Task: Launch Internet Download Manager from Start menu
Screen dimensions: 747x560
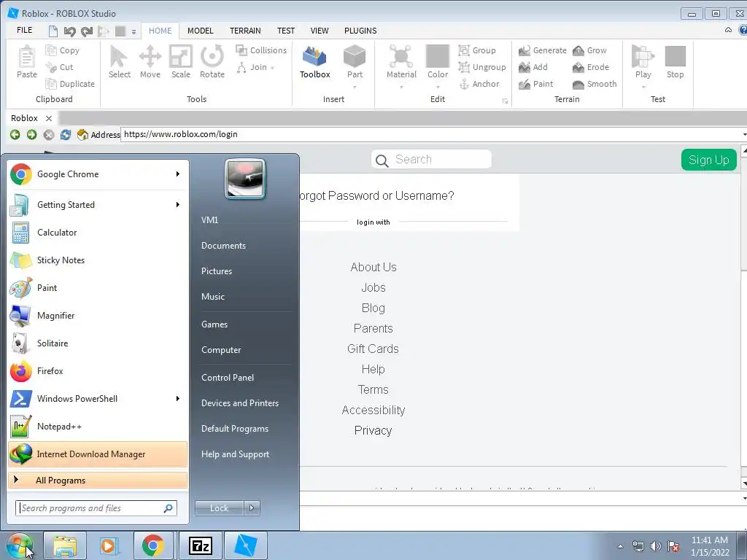Action: point(98,454)
